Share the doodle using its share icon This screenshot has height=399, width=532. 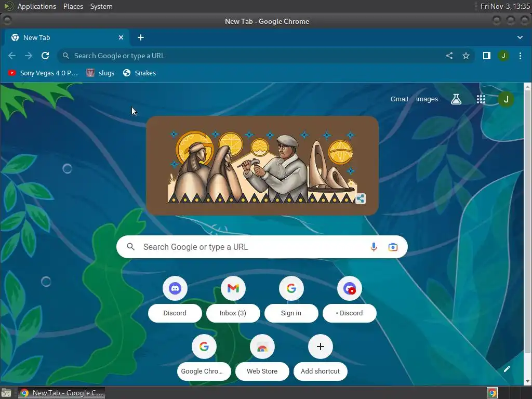(361, 198)
